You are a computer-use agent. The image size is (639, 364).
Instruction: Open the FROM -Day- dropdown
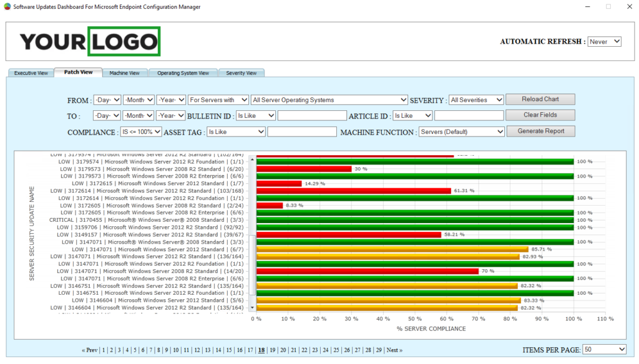(x=107, y=100)
